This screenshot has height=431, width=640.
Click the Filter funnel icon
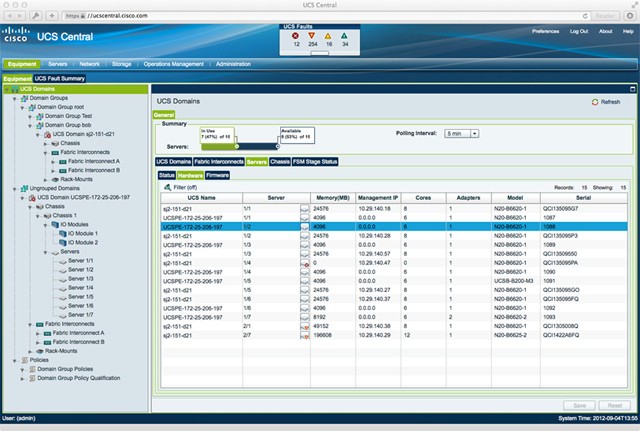(x=167, y=186)
